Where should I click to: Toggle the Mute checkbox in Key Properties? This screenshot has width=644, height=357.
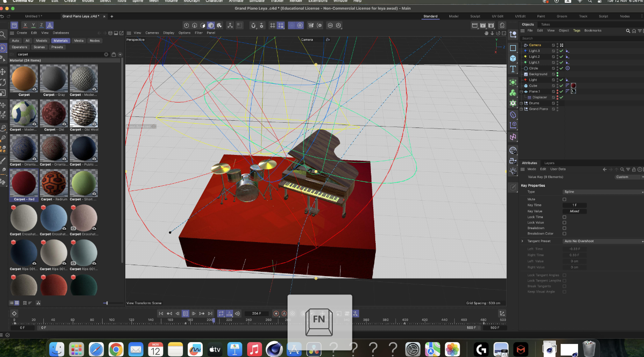[x=565, y=199]
